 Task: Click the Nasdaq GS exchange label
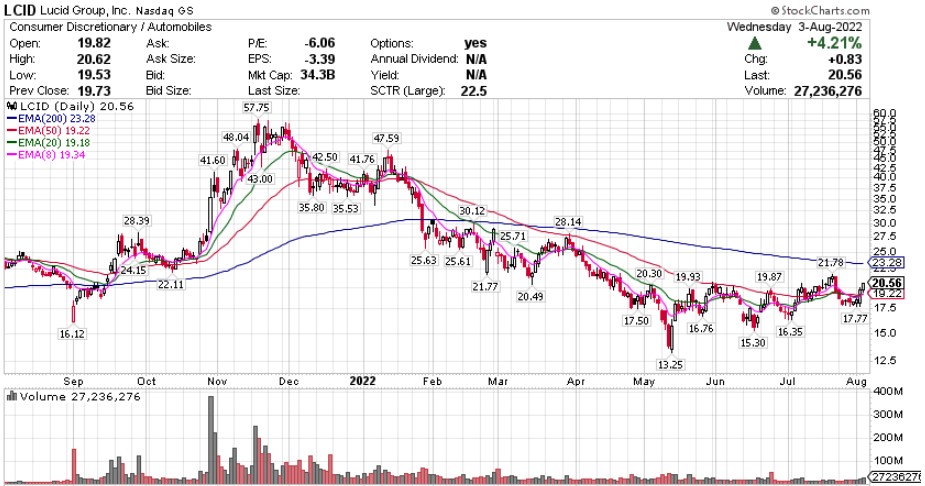click(164, 11)
